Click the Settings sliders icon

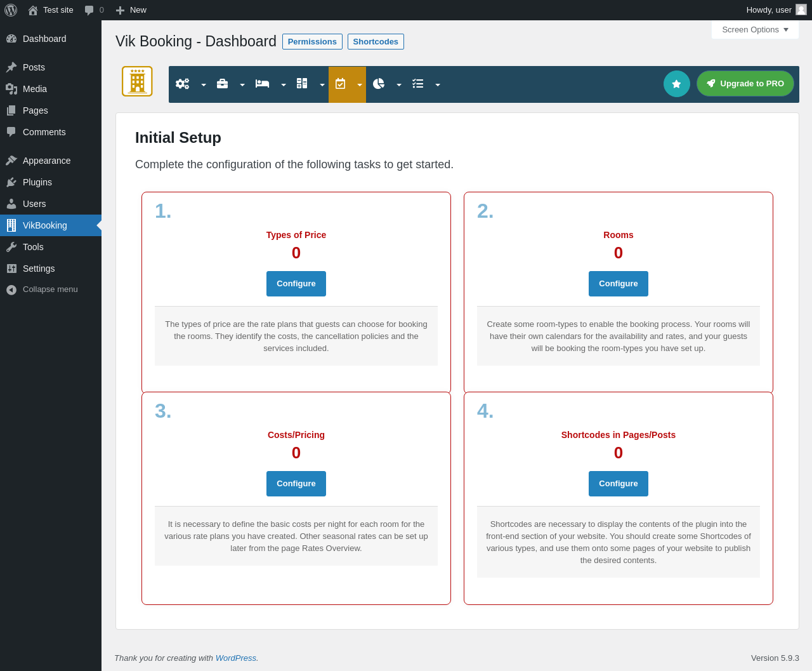[x=11, y=269]
